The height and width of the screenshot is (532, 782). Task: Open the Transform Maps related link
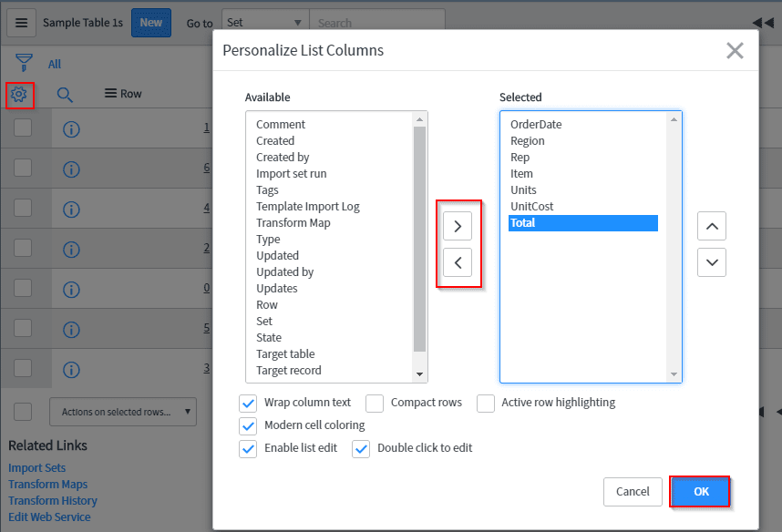coord(47,484)
